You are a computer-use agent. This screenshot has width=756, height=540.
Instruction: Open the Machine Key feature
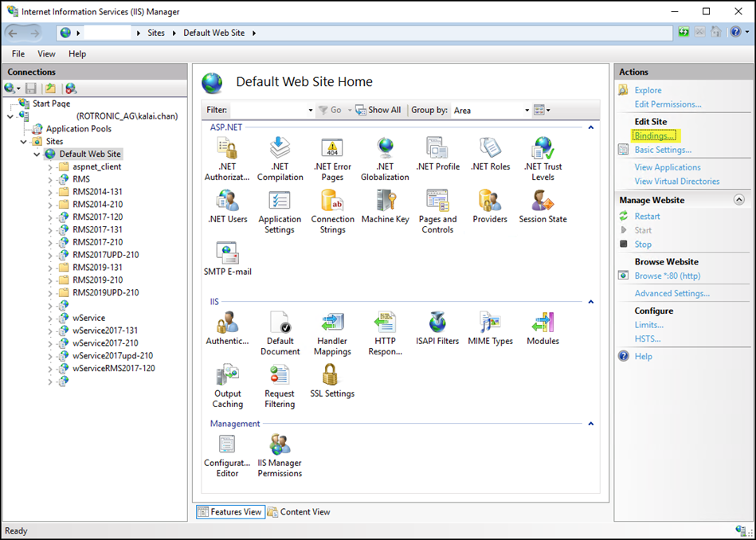pyautogui.click(x=385, y=207)
